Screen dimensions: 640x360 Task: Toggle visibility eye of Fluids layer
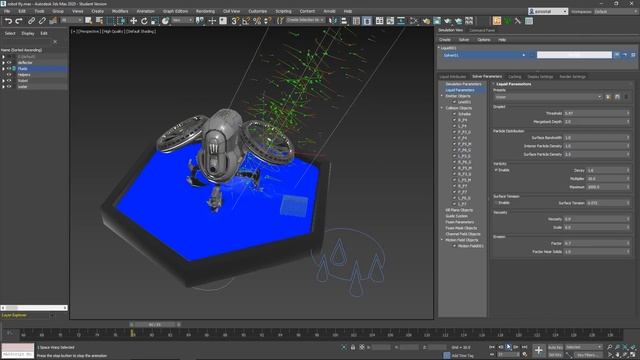[x=9, y=69]
